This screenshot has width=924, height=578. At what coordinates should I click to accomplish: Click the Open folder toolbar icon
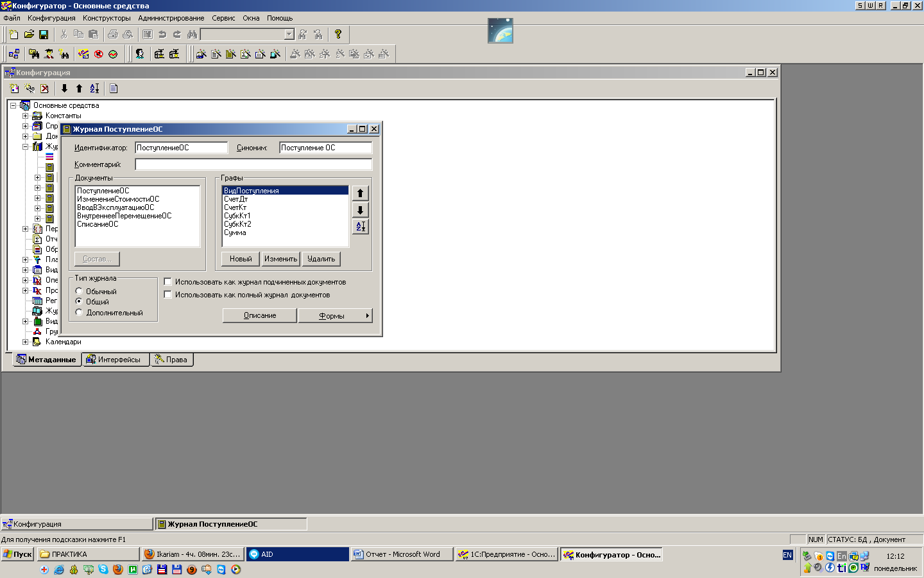point(29,34)
